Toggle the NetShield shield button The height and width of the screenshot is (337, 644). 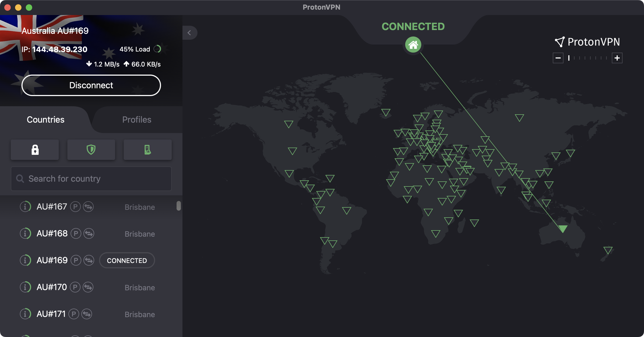click(x=91, y=150)
